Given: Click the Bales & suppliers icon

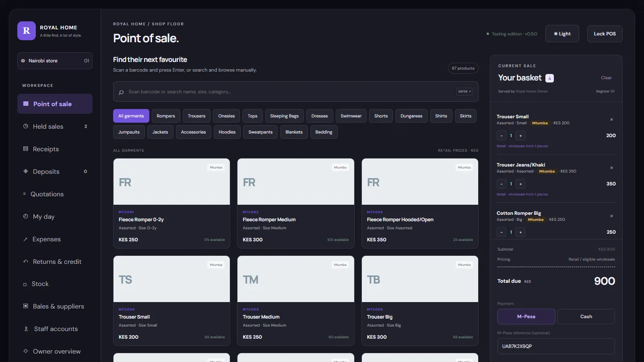Looking at the screenshot, I should 26,306.
